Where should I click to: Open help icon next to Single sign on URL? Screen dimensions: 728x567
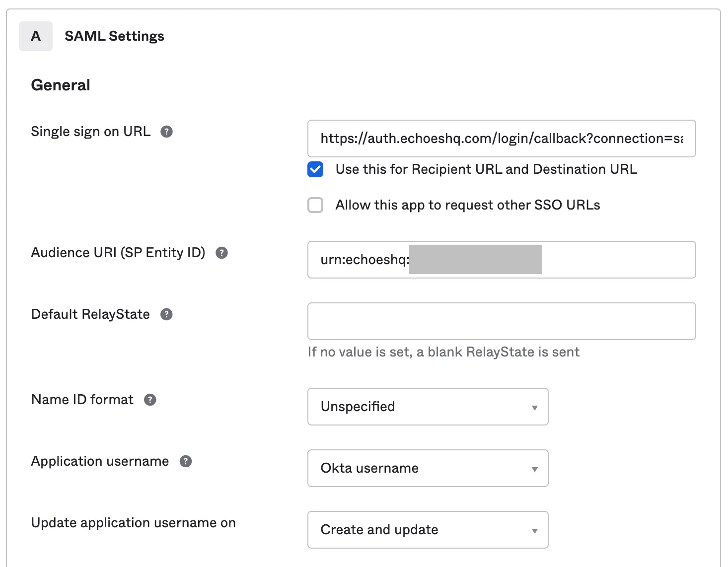[166, 132]
